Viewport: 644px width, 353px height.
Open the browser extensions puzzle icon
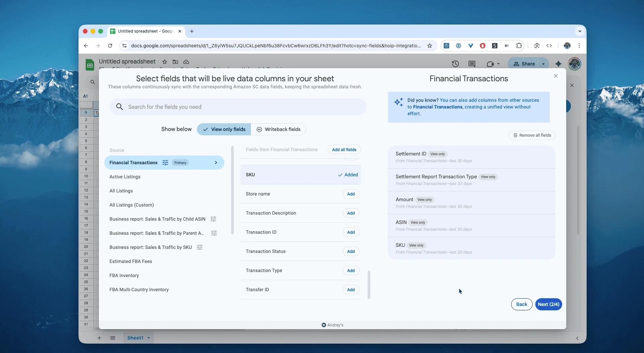[x=519, y=46]
